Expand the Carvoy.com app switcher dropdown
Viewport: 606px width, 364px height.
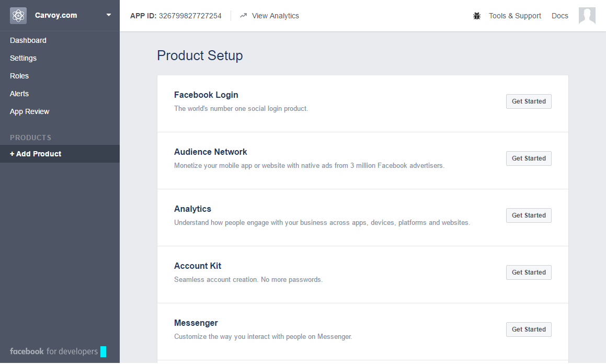pyautogui.click(x=109, y=15)
